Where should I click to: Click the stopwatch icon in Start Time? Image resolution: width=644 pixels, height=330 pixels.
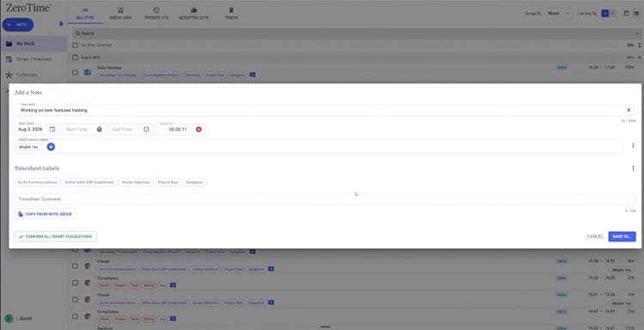[x=100, y=129]
